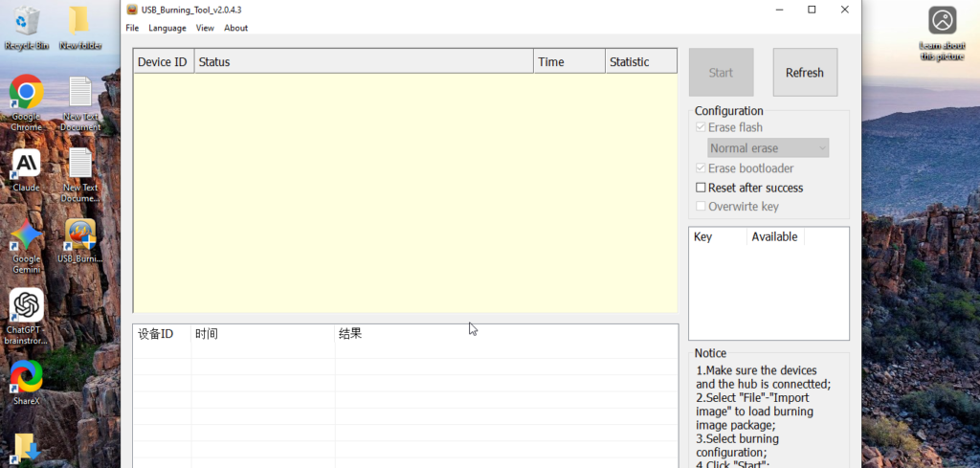This screenshot has width=980, height=468.
Task: Toggle the Overwrite key checkbox
Action: (701, 206)
